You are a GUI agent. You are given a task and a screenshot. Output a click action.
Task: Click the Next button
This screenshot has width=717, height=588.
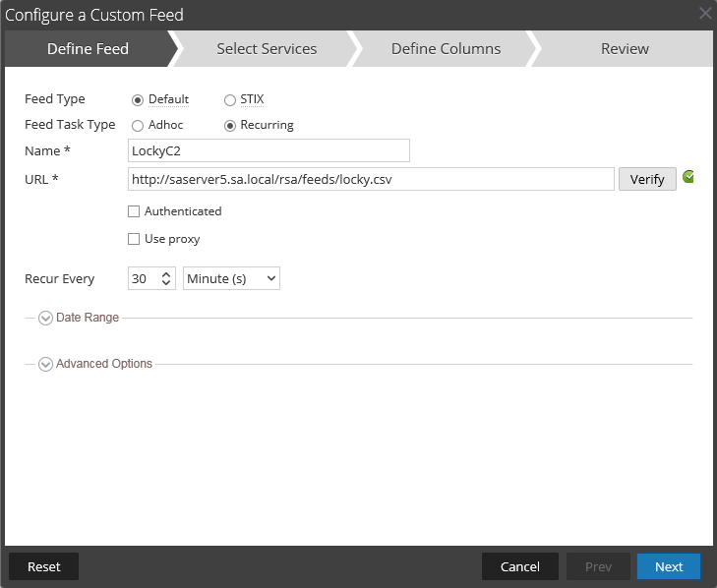click(x=668, y=566)
